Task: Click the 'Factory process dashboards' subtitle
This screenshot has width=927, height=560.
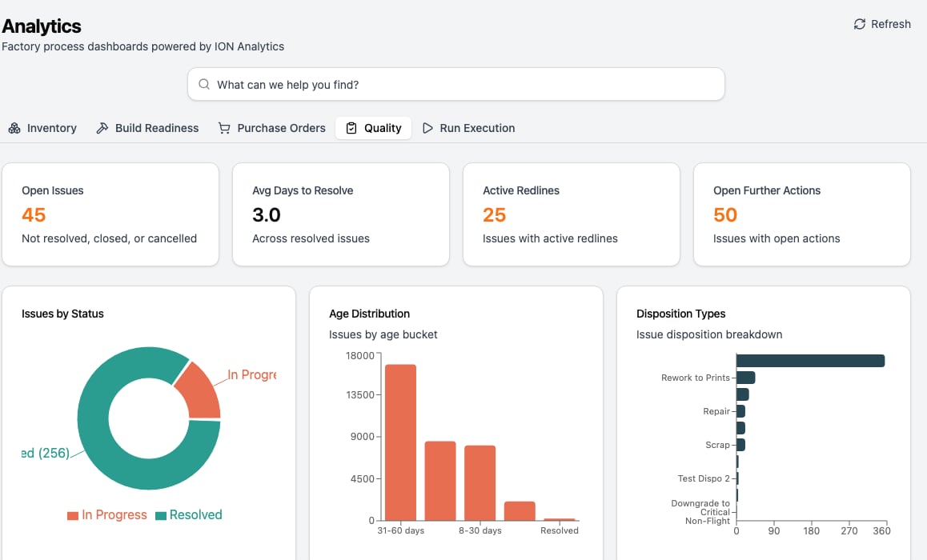Action: point(143,46)
